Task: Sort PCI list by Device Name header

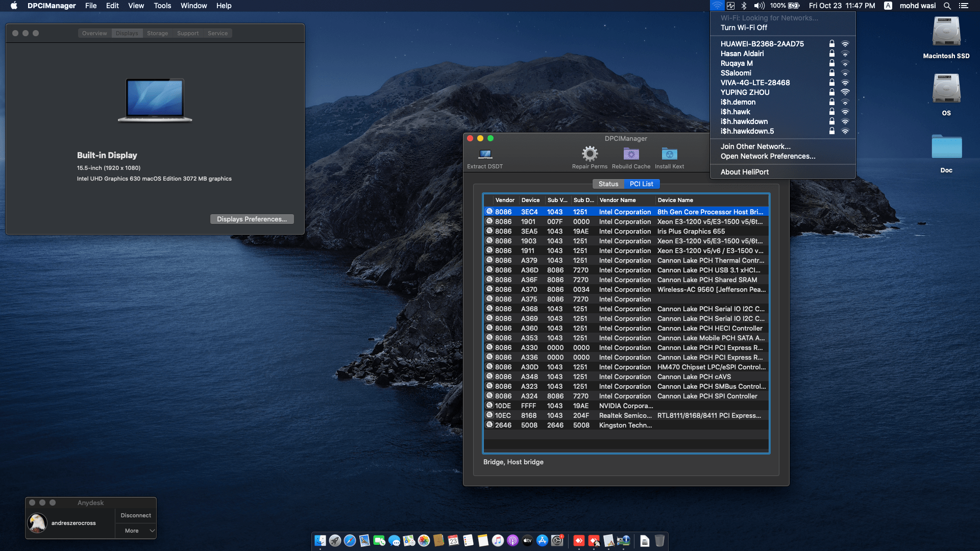Action: pos(712,200)
